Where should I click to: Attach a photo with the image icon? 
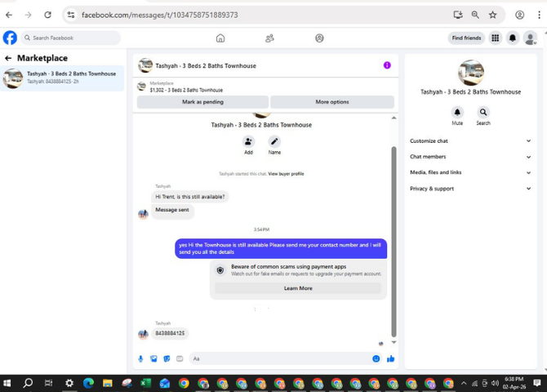click(x=153, y=359)
